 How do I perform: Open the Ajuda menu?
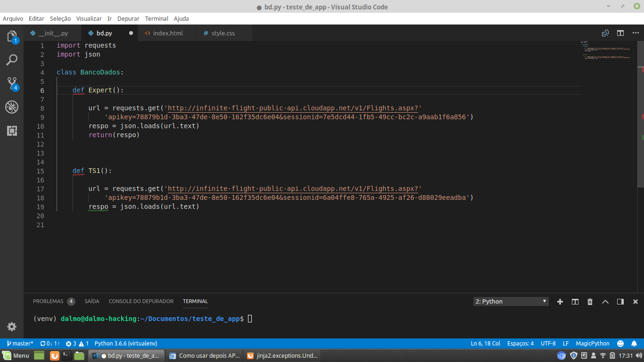(x=182, y=18)
